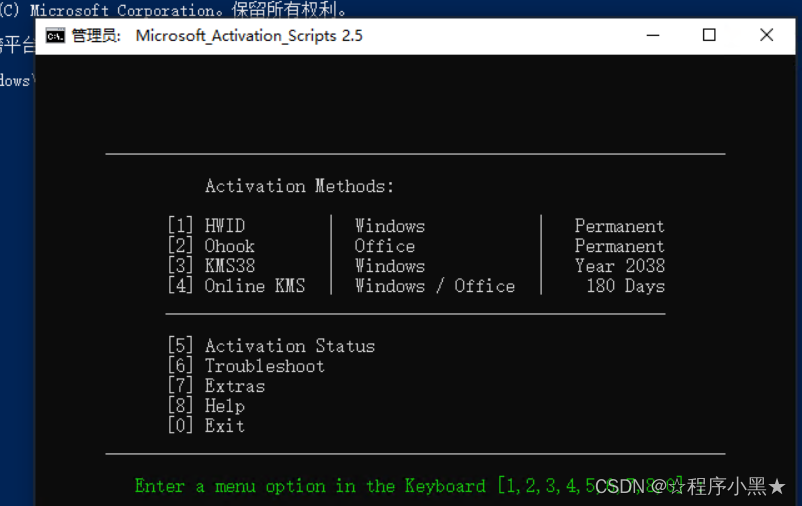Click the '[0] Exit' option
Viewport: 802px width, 506px height.
(207, 426)
